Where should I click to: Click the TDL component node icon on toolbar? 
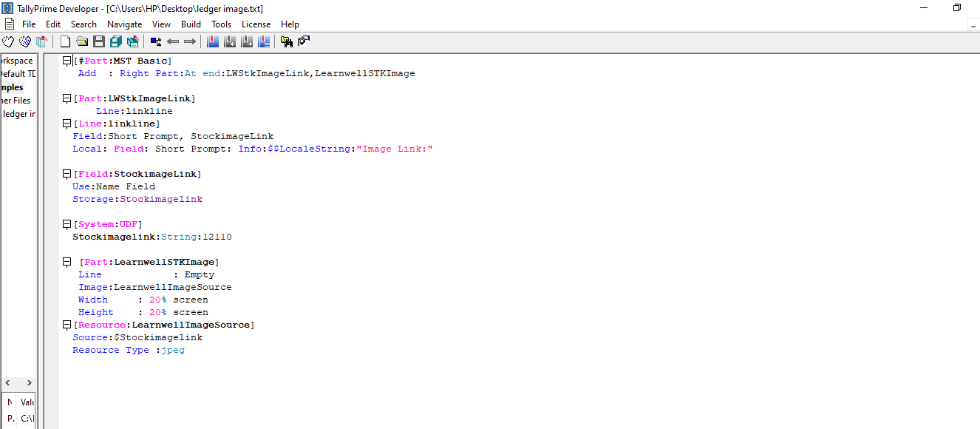pos(155,41)
